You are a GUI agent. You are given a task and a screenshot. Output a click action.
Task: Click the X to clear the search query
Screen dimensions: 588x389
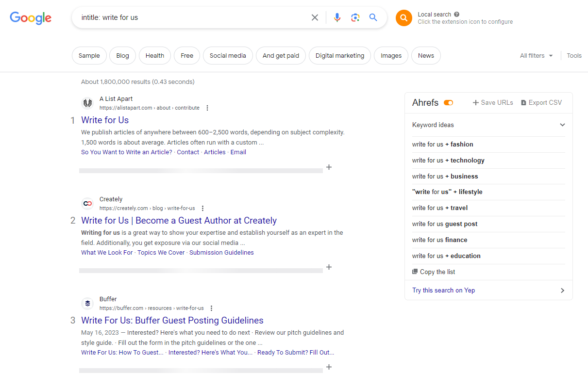click(315, 17)
